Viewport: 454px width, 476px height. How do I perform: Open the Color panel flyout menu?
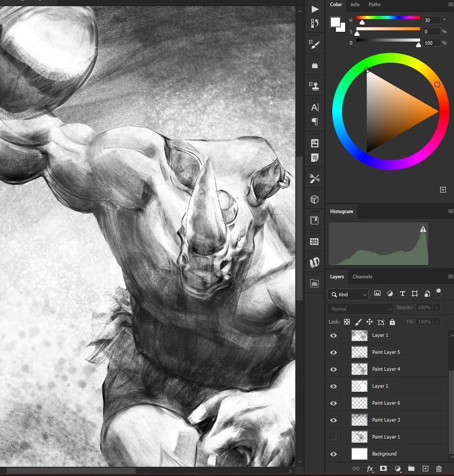point(450,4)
